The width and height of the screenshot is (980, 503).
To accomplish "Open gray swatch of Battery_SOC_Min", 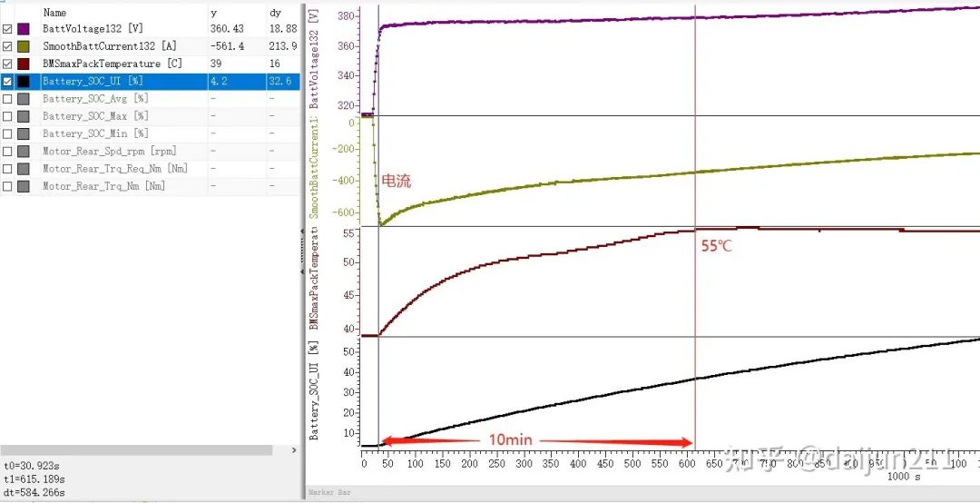I will pos(23,133).
